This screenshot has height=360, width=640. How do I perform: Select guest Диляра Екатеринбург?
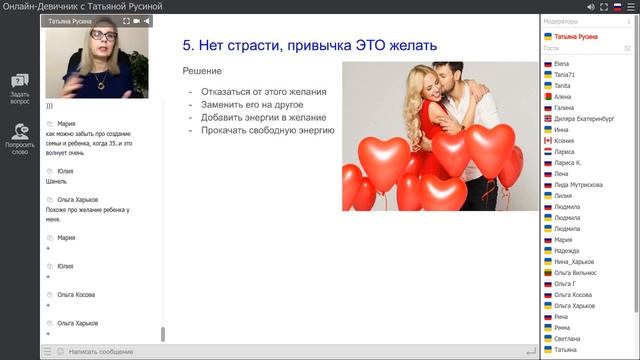[584, 119]
